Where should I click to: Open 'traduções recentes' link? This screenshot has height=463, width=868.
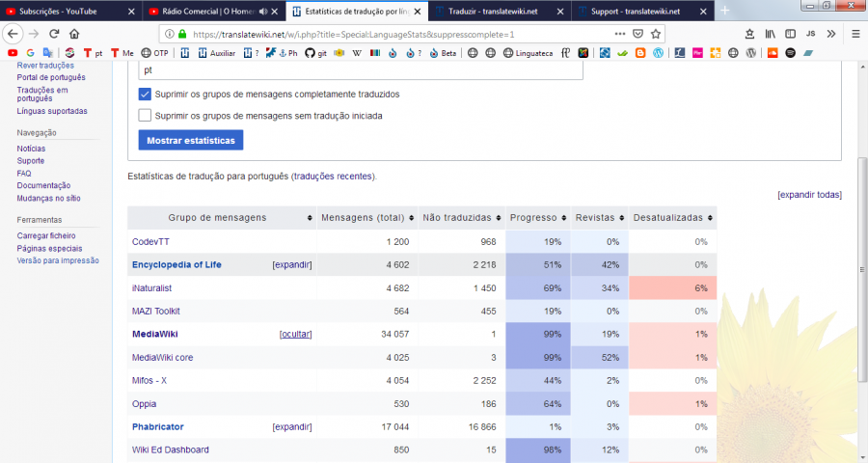tap(334, 177)
